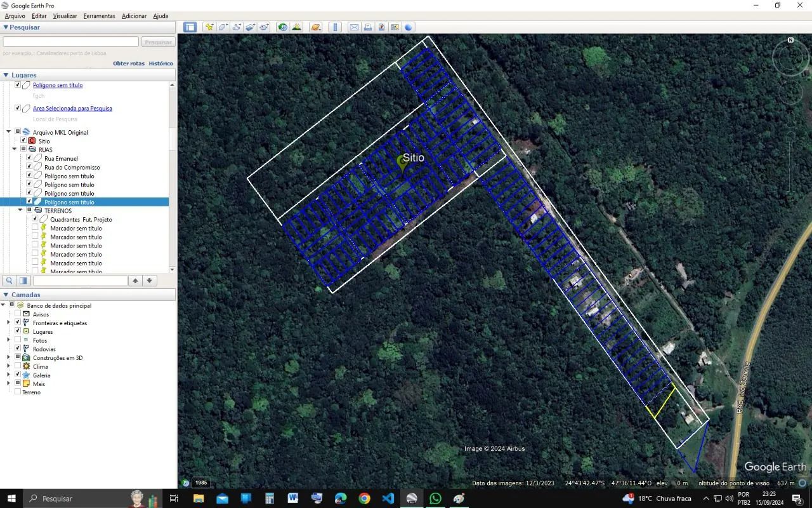
Task: Enable the Avisos layer checkbox
Action: [18, 314]
